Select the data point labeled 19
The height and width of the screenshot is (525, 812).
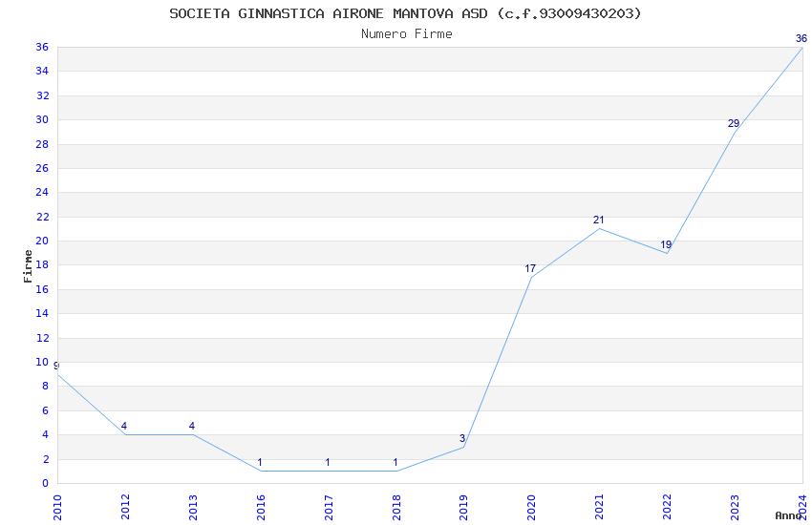coord(666,244)
